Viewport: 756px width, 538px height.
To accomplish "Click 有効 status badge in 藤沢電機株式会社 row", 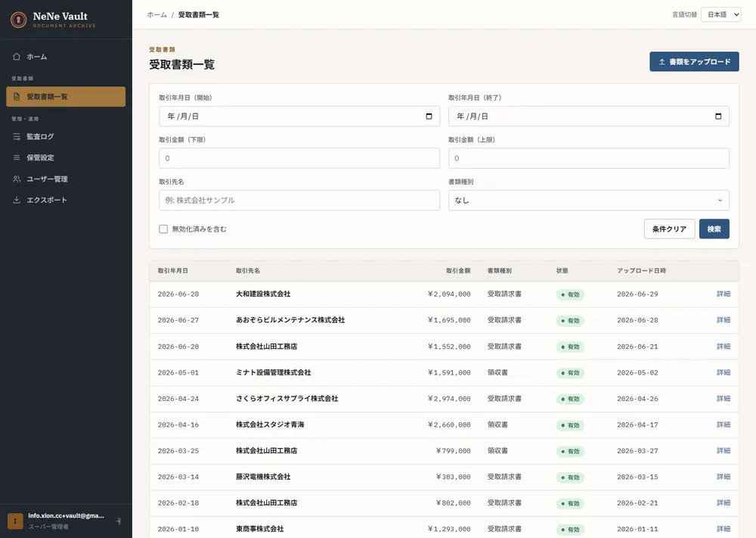I will coord(570,477).
